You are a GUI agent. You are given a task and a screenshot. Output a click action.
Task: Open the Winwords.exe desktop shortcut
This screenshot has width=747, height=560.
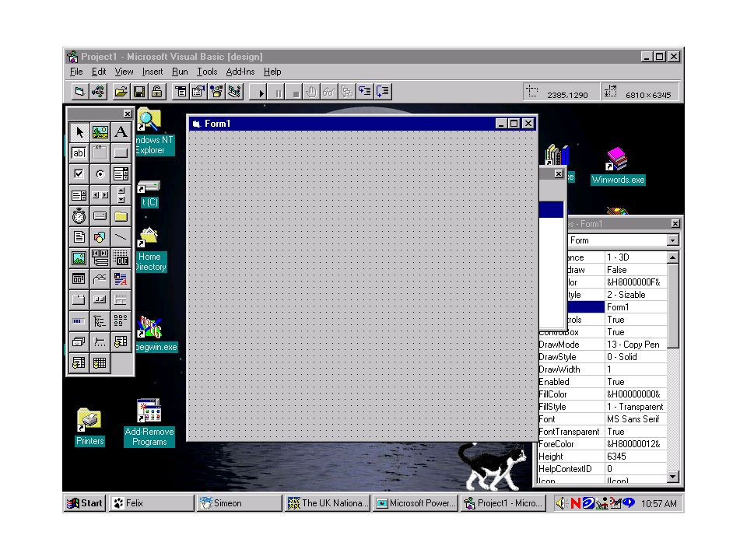(618, 166)
